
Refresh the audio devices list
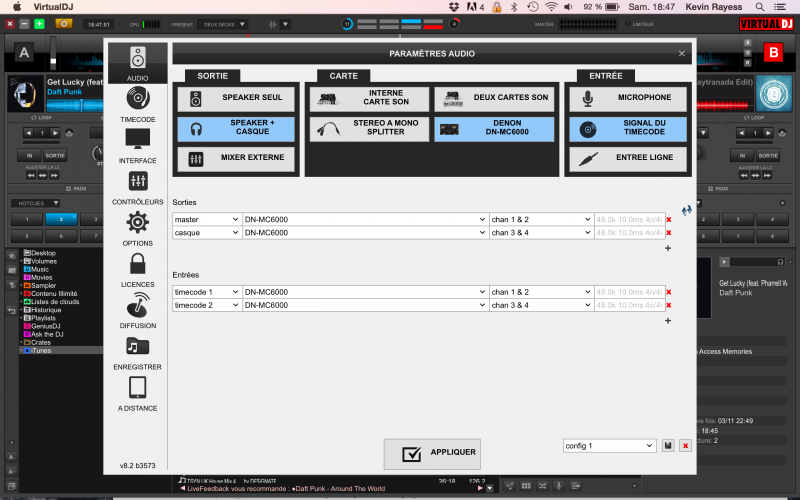point(687,210)
